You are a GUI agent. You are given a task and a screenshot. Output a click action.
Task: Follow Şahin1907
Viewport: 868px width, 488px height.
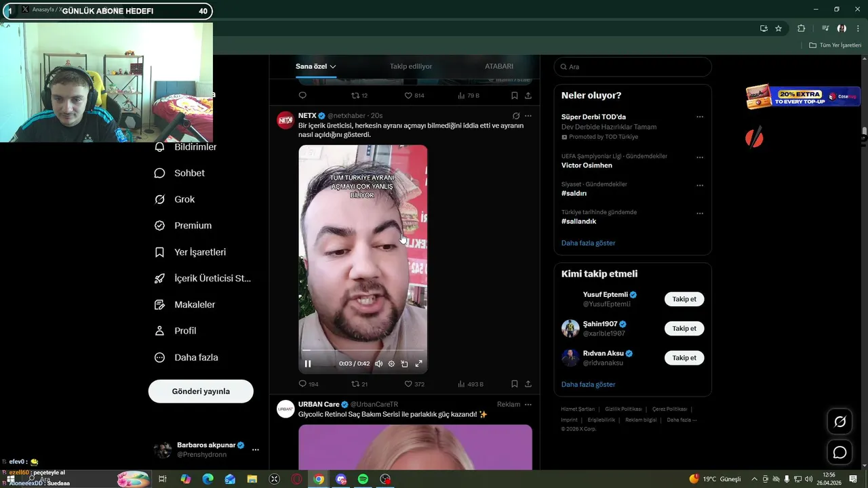click(684, 328)
